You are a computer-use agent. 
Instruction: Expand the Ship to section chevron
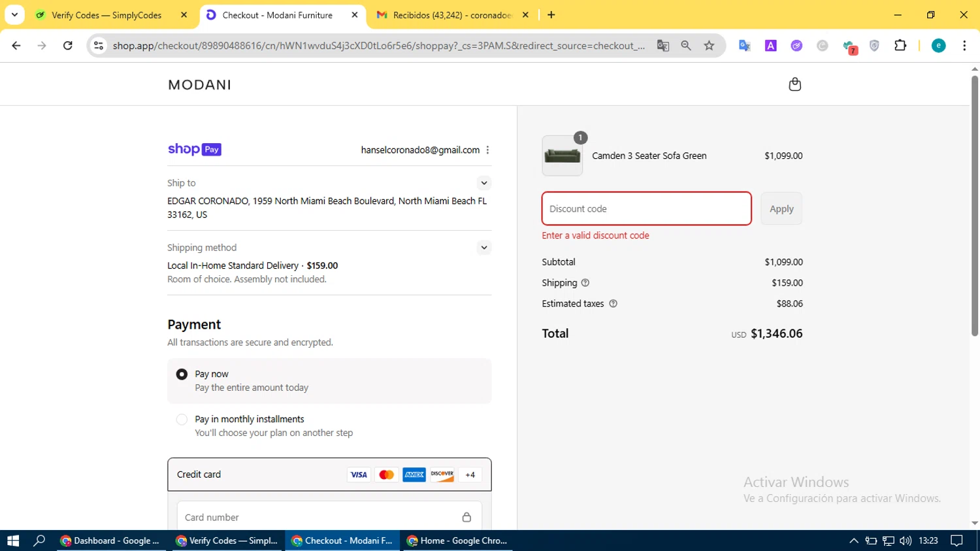point(484,183)
